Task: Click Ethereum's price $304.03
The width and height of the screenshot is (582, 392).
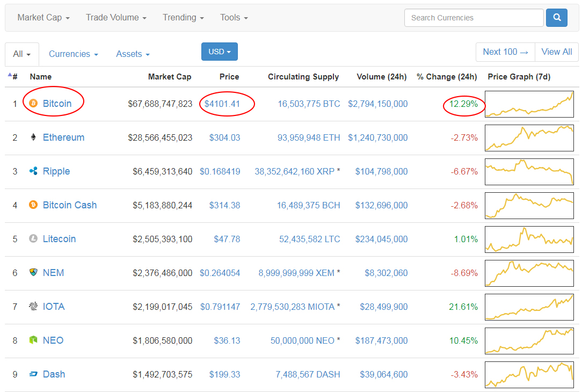Action: tap(224, 137)
